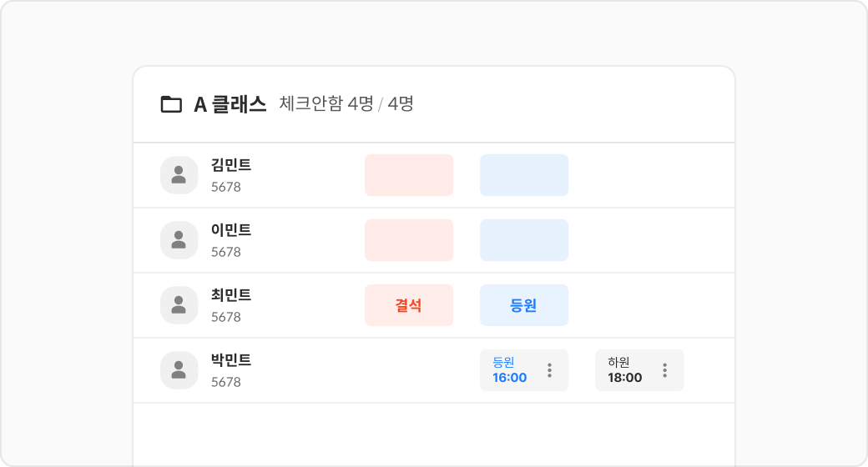Screen dimensions: 868x467
Task: Click the red absence box for 김민트
Action: pos(409,175)
